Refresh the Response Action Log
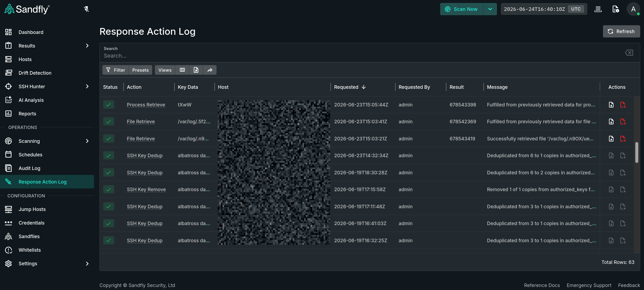This screenshot has width=644, height=290. click(621, 31)
